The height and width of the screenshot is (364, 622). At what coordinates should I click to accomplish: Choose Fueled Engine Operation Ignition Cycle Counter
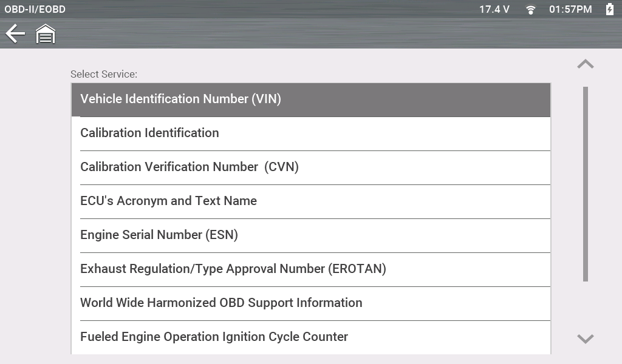click(310, 337)
